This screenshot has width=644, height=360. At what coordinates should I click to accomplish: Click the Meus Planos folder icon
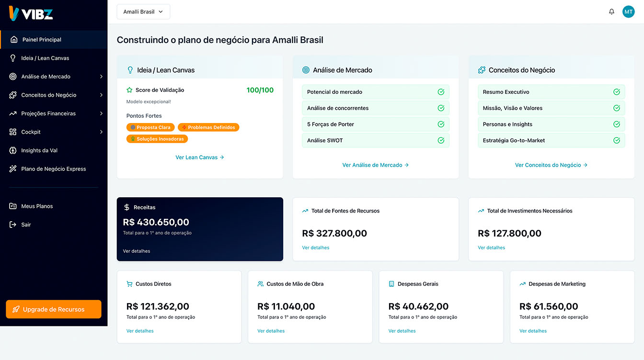point(13,206)
